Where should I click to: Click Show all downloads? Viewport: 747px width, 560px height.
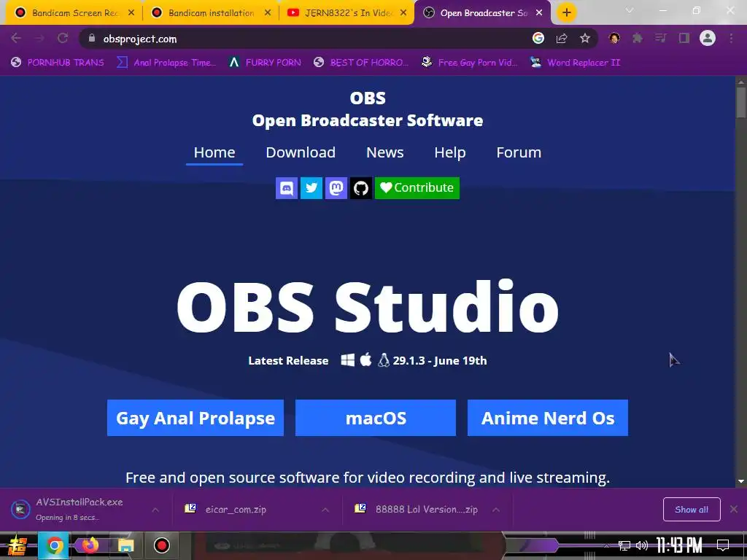point(692,510)
